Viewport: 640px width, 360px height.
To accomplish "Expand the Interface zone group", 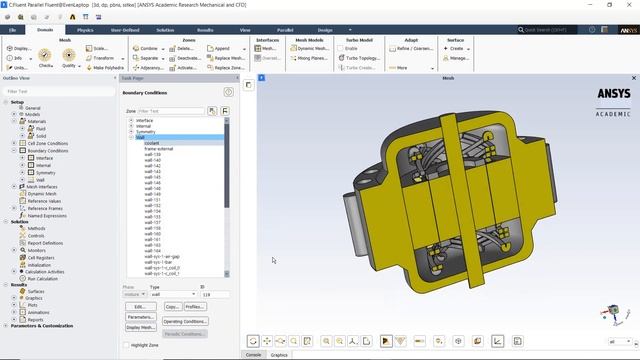I will pos(131,120).
